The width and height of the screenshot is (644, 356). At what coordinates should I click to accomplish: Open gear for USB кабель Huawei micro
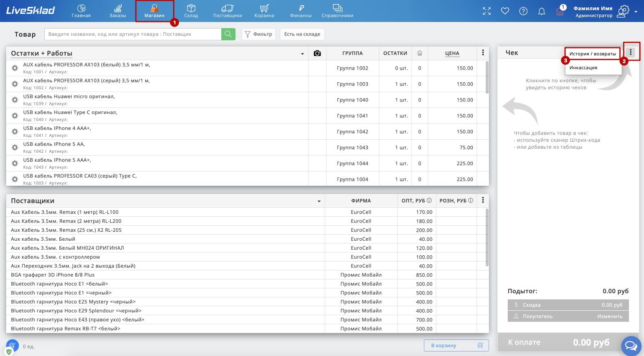click(15, 100)
